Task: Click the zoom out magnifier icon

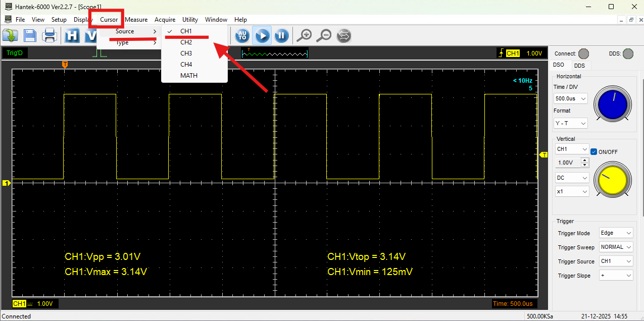Action: (325, 35)
